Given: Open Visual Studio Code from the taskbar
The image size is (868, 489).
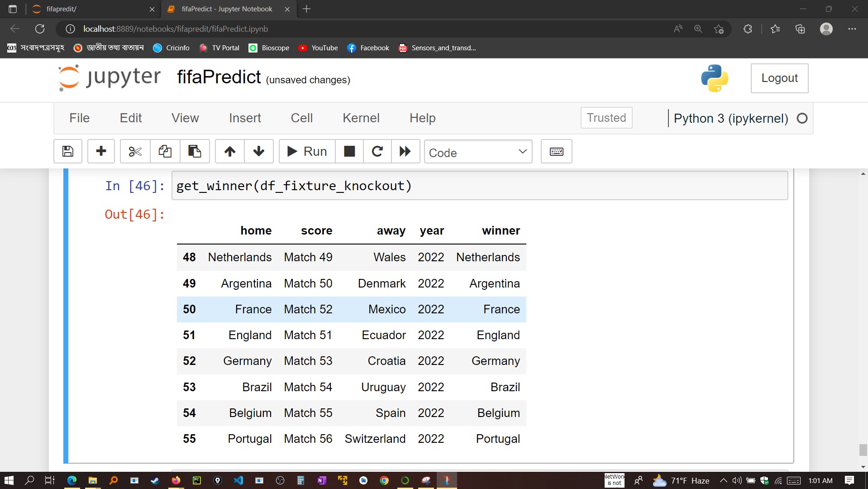Looking at the screenshot, I should point(238,480).
